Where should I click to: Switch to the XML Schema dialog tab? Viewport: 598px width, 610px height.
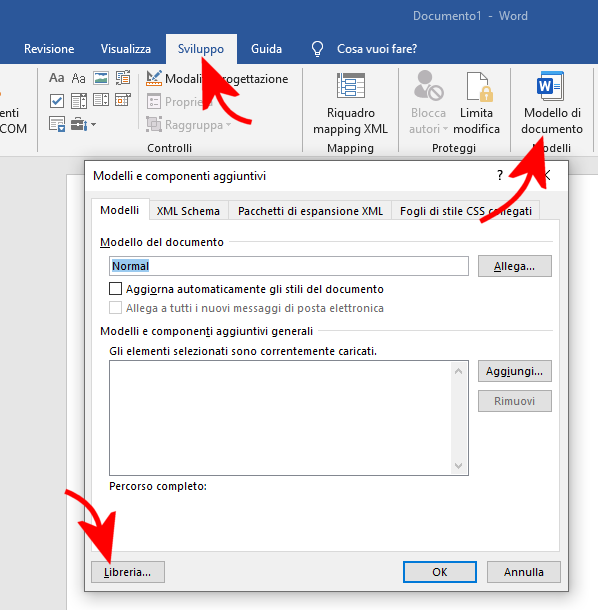(x=188, y=211)
